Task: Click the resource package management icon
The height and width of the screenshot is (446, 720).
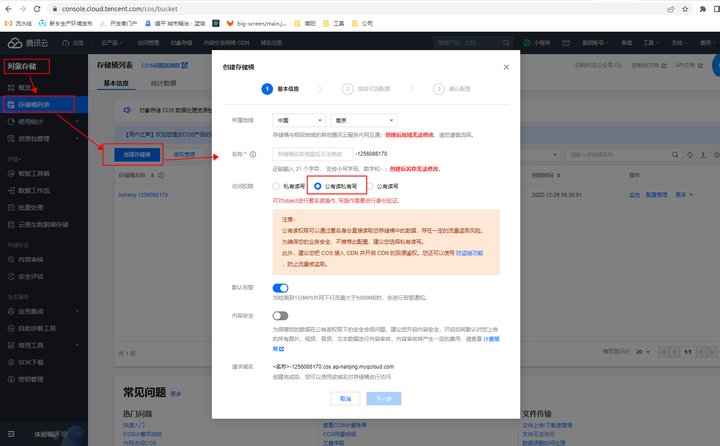Action: tap(11, 139)
